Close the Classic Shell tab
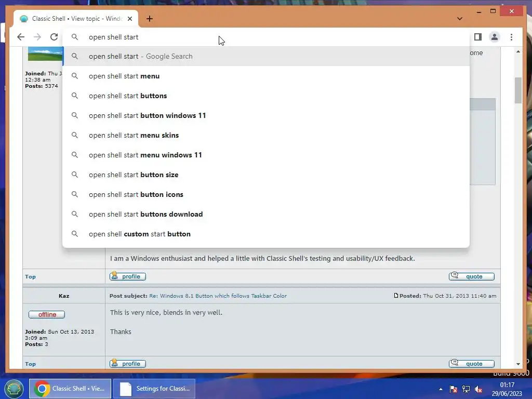 click(129, 19)
